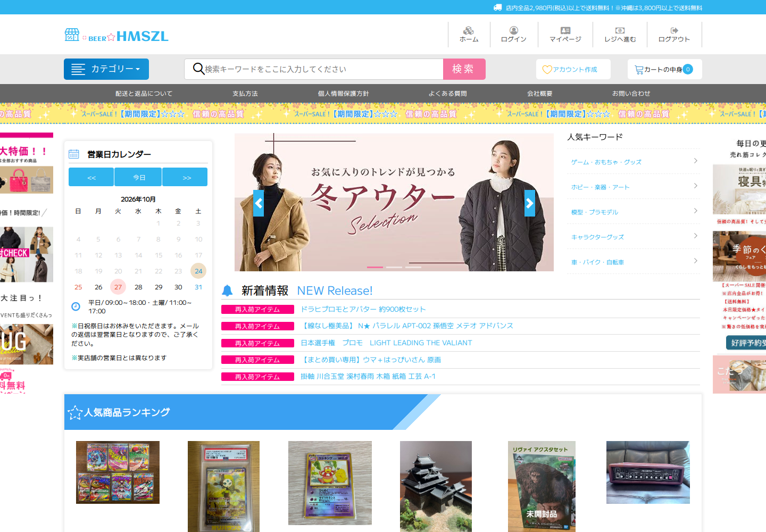Expand キャラクターグッズ keyword chevron

point(696,236)
